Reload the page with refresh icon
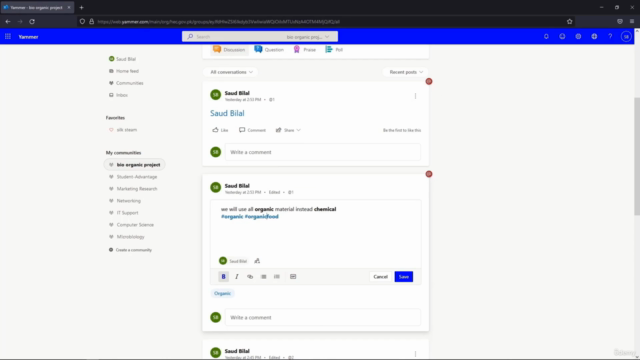The height and width of the screenshot is (360, 640). 32,22
